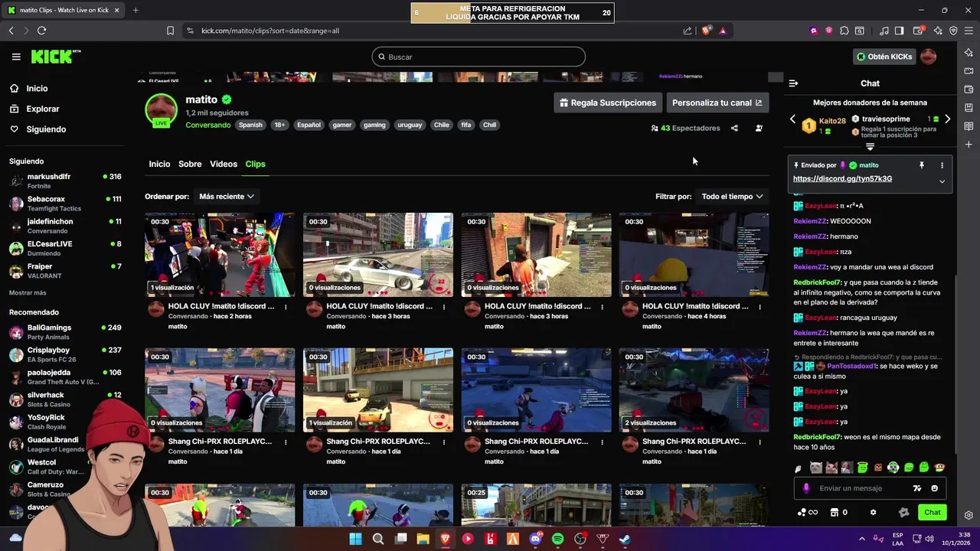Screen dimensions: 980x551
Task: Click 'Personaliza tu canal' button
Action: tap(717, 103)
